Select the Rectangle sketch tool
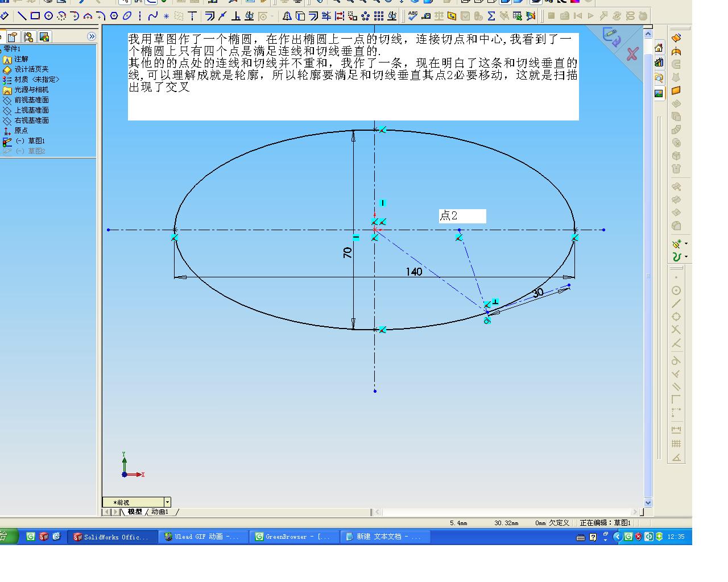The image size is (728, 582). [35, 16]
